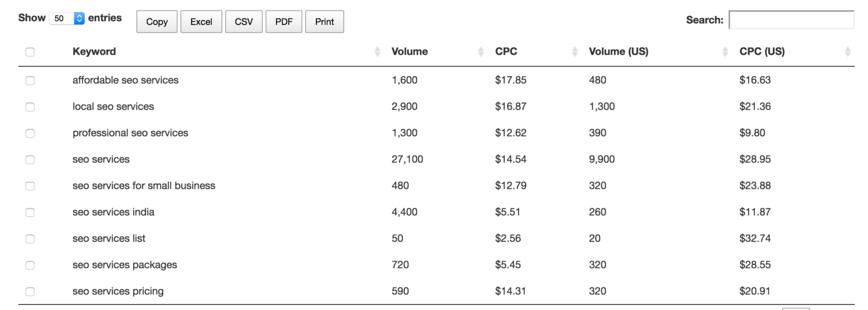Tick the select-all checkbox in table header
The width and height of the screenshot is (868, 310).
click(30, 52)
